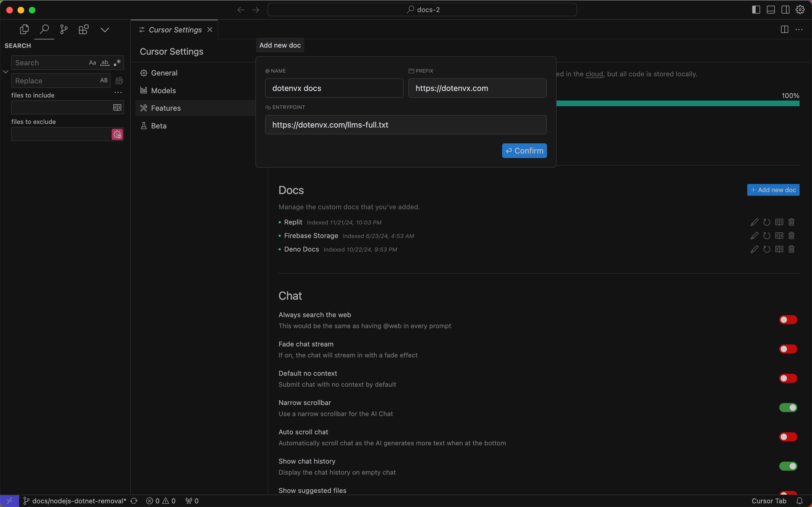Click the Entrypoint URL input field
The width and height of the screenshot is (812, 507).
[406, 125]
